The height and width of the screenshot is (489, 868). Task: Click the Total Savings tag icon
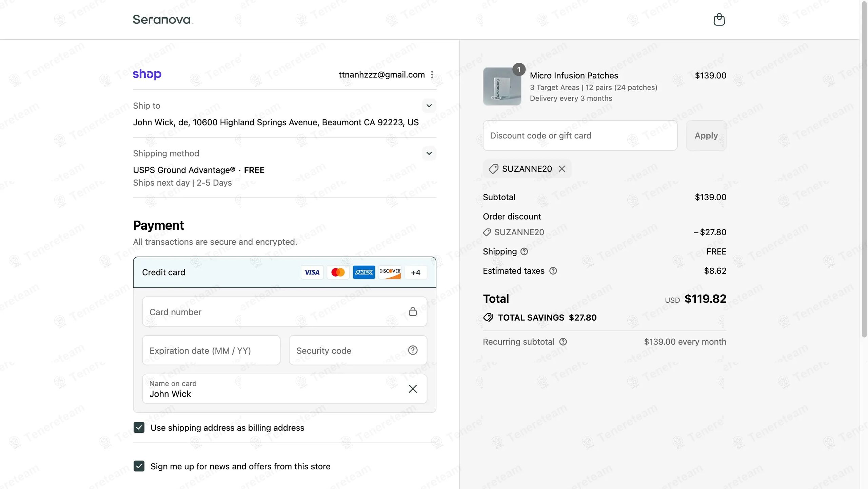pyautogui.click(x=488, y=318)
